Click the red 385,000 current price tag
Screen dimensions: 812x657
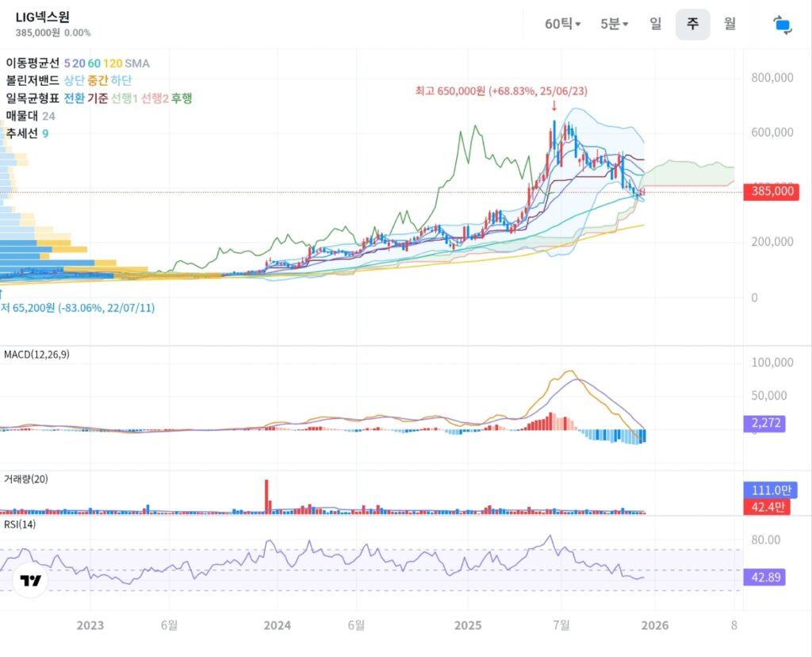[771, 192]
